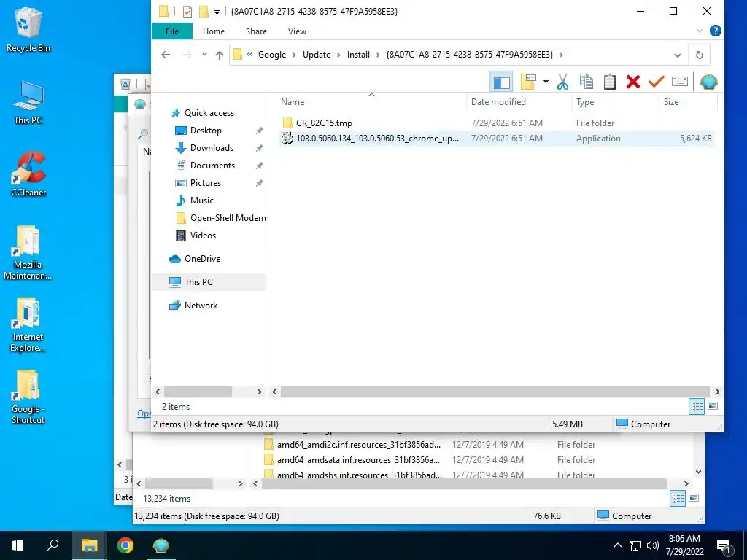Open Pictures in navigation pane

[205, 183]
